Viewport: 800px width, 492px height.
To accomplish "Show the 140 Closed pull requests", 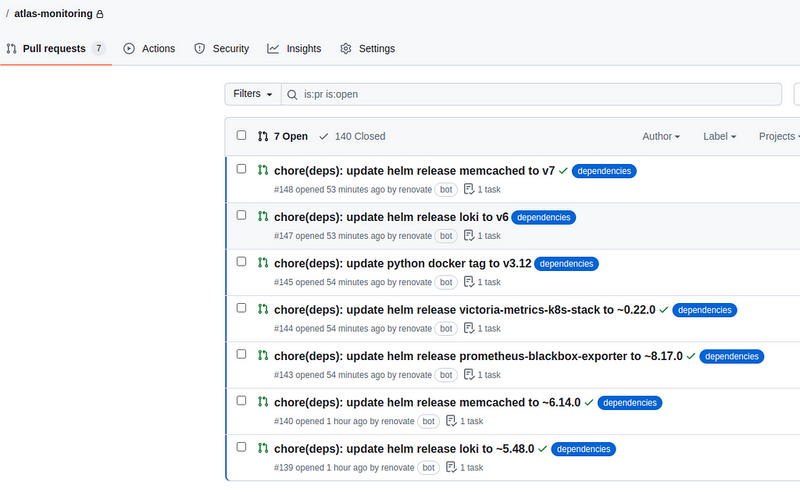I will [352, 136].
